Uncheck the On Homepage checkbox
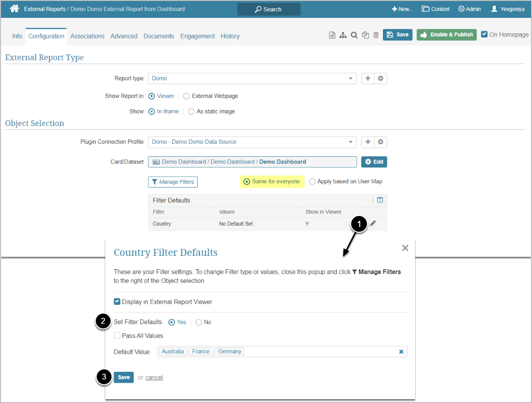The width and height of the screenshot is (532, 403). [x=484, y=35]
